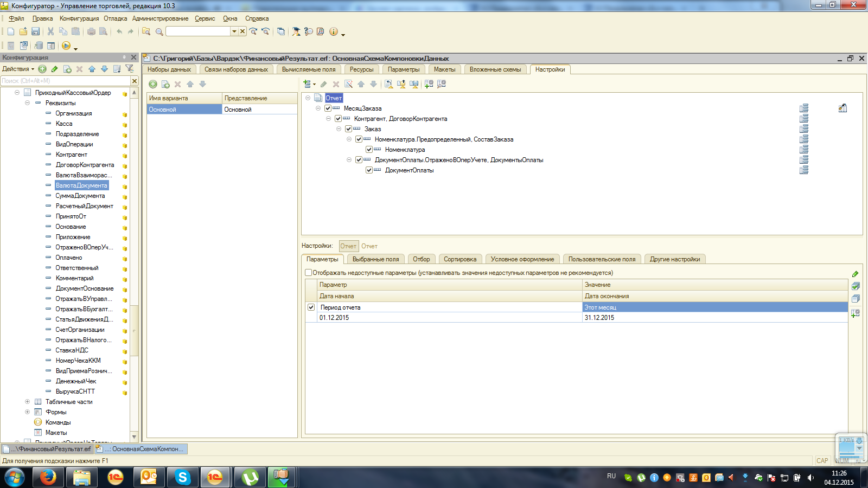Image resolution: width=868 pixels, height=488 pixels.
Task: Open the Выбранные поля settings tab
Action: 375,259
